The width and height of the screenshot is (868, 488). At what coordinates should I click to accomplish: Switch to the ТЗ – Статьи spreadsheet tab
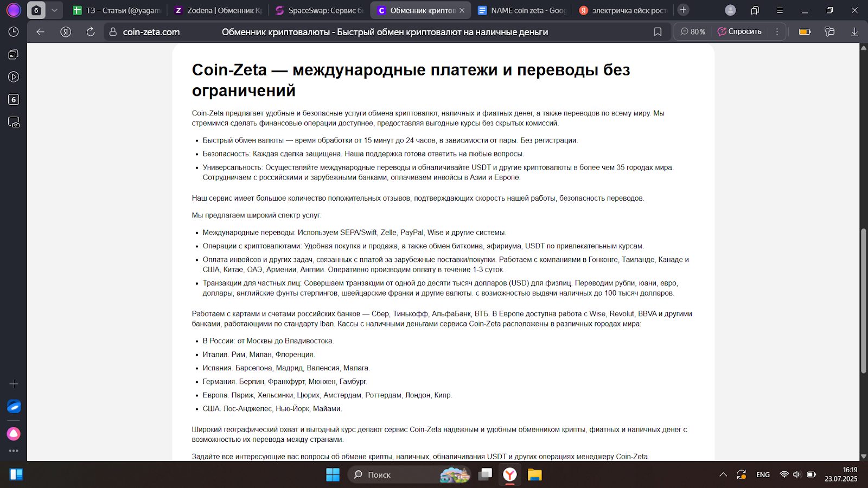click(117, 10)
